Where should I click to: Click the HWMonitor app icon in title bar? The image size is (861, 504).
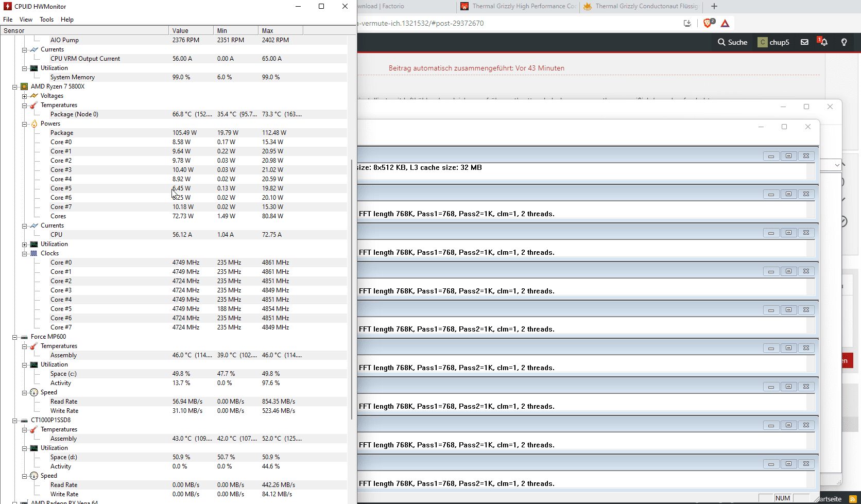7,6
